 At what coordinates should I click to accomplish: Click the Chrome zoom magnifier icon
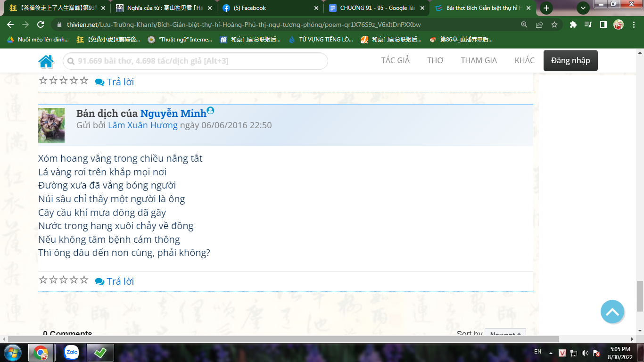[524, 25]
